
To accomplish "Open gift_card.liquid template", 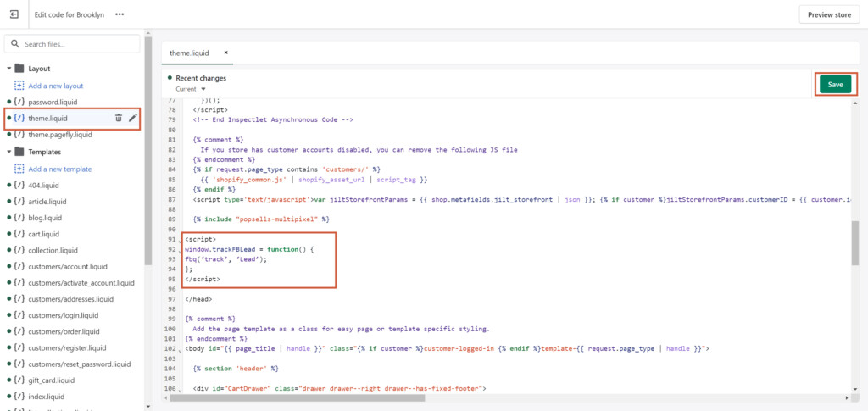I will tap(50, 380).
